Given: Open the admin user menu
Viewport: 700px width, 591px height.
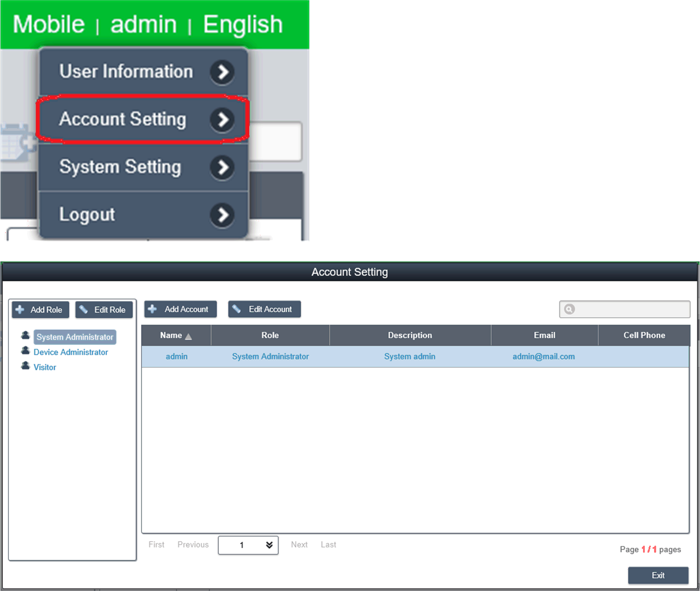Looking at the screenshot, I should tap(144, 25).
